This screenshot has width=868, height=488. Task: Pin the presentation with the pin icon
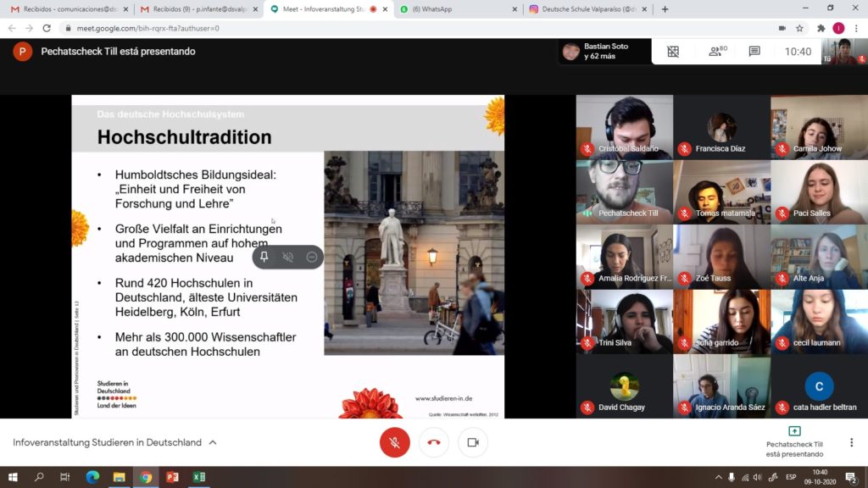(264, 257)
